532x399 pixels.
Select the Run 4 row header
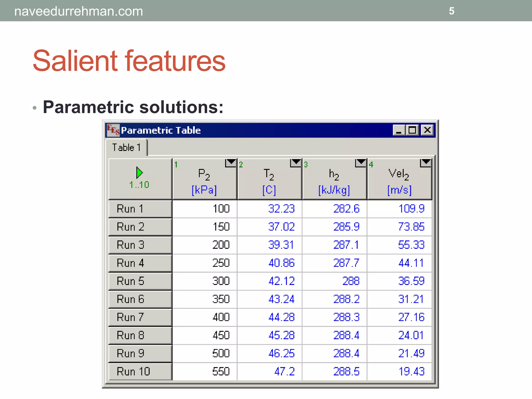[140, 263]
